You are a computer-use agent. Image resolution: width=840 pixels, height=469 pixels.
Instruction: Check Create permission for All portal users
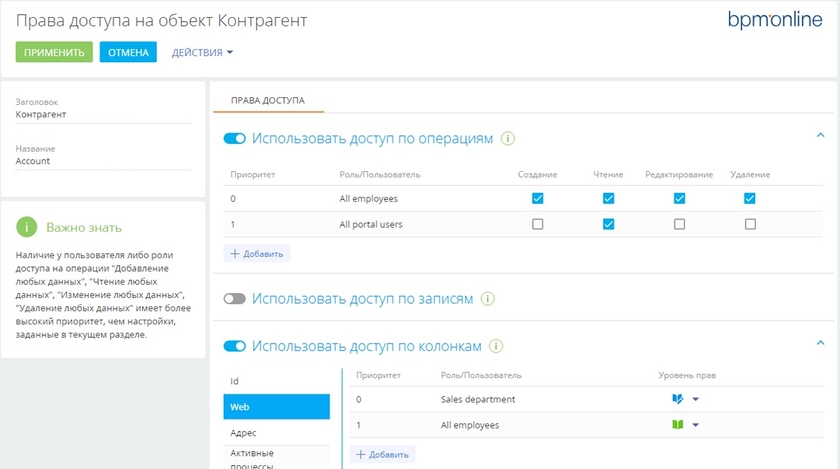pyautogui.click(x=538, y=224)
